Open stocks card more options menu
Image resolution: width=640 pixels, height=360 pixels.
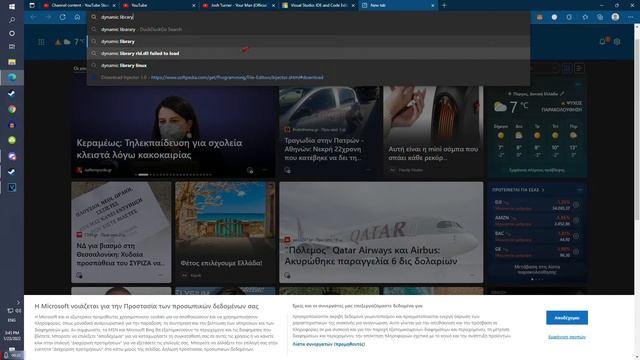point(580,190)
